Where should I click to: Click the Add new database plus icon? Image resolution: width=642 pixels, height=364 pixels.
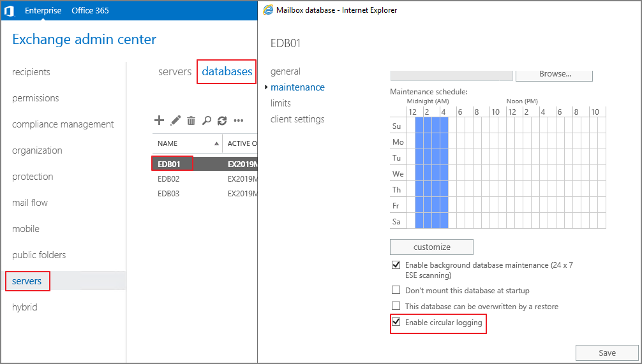coord(159,120)
